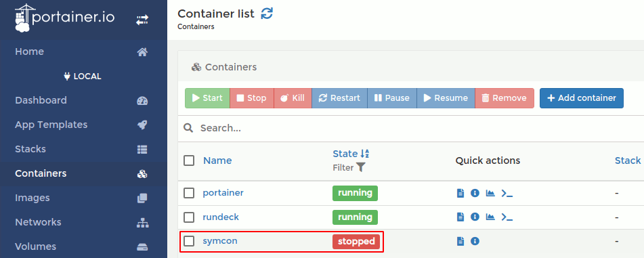Click the Networks sitemap icon
Image resolution: width=644 pixels, height=258 pixels.
[142, 223]
